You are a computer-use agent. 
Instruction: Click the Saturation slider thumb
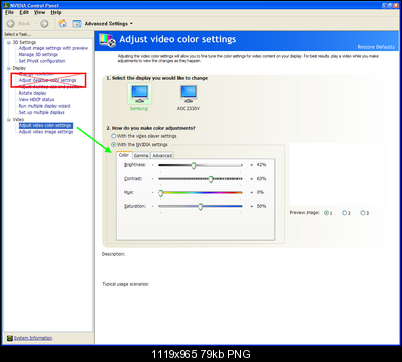click(200, 207)
